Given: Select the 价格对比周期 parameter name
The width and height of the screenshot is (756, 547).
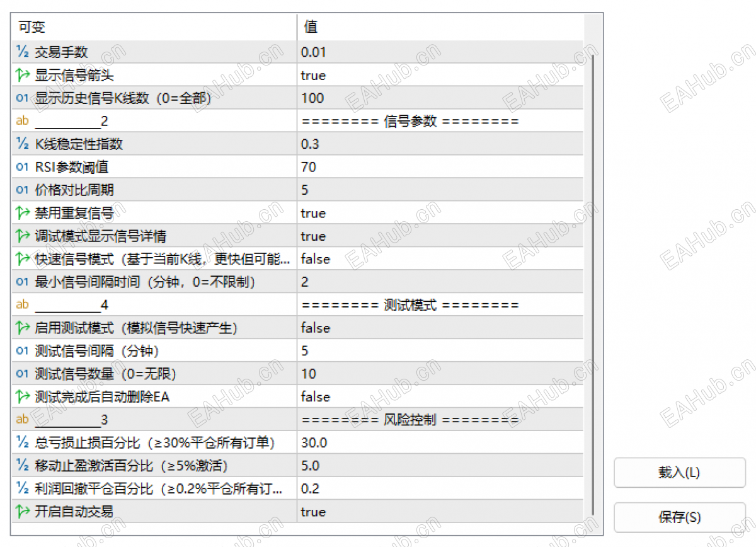Looking at the screenshot, I should pos(74,190).
